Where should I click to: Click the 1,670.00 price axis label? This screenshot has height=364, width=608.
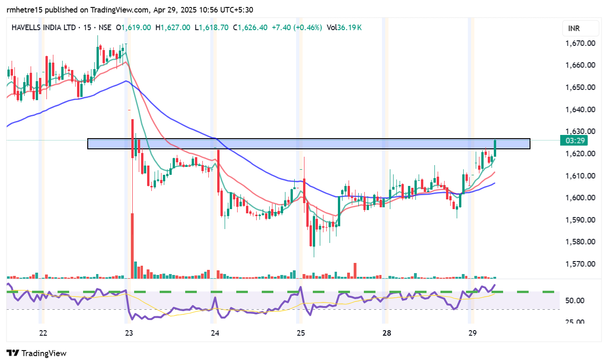pyautogui.click(x=580, y=43)
